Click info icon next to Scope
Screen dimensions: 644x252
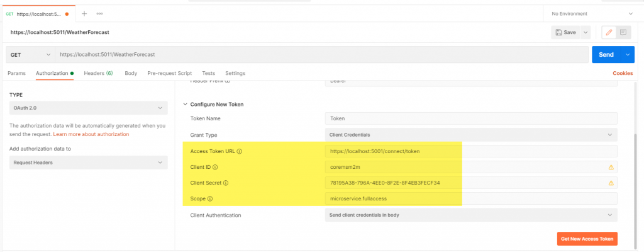coord(210,198)
